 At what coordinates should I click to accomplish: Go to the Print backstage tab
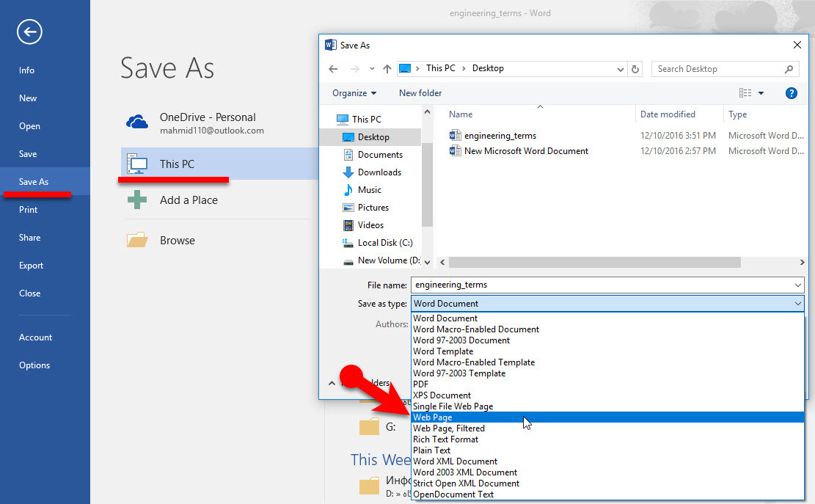click(28, 209)
